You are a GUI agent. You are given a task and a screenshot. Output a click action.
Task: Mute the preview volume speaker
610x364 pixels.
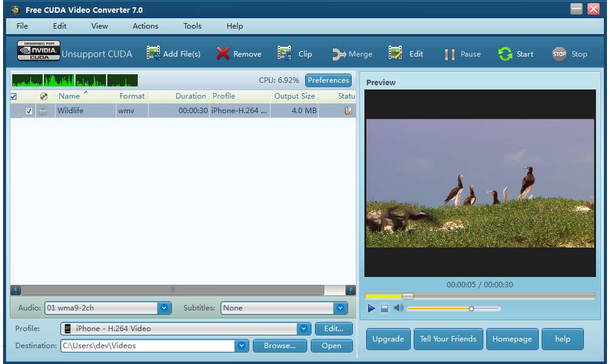(x=399, y=308)
